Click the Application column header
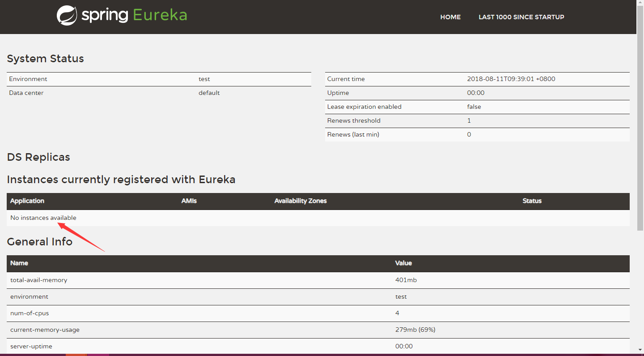Image resolution: width=644 pixels, height=356 pixels. [27, 201]
